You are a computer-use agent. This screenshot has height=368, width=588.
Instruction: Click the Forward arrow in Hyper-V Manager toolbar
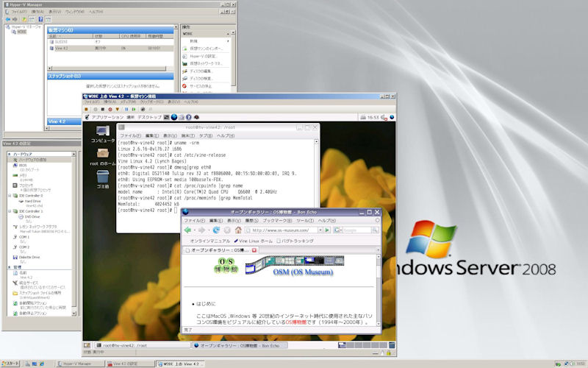click(x=15, y=19)
